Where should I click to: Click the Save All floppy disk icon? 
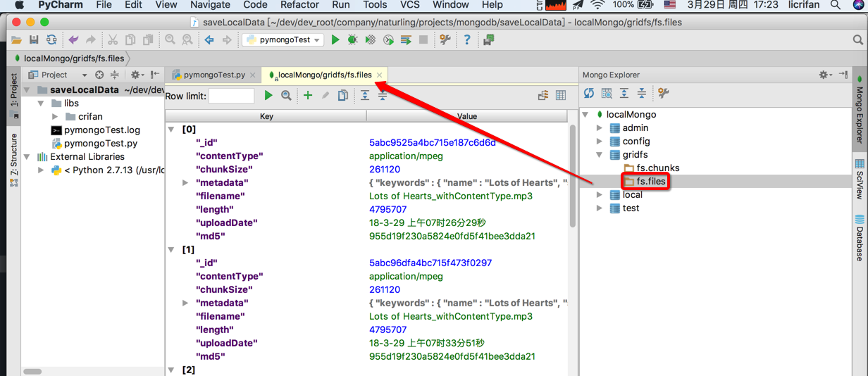(x=34, y=40)
